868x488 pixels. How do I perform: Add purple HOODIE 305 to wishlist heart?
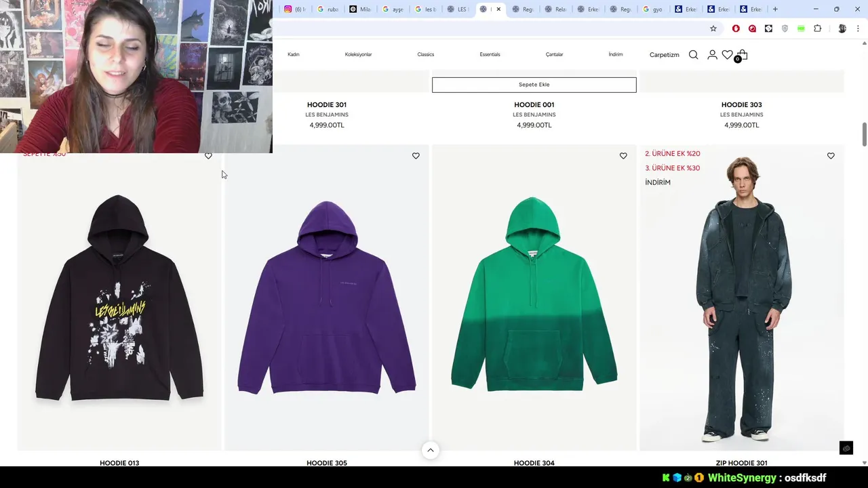416,156
